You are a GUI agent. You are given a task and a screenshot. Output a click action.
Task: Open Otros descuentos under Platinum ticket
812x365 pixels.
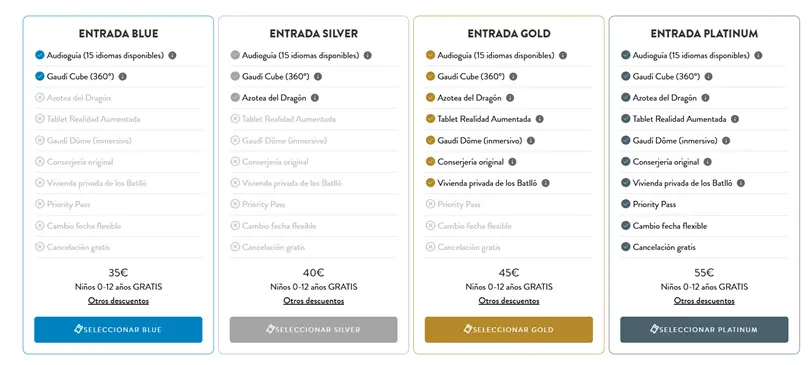point(704,301)
